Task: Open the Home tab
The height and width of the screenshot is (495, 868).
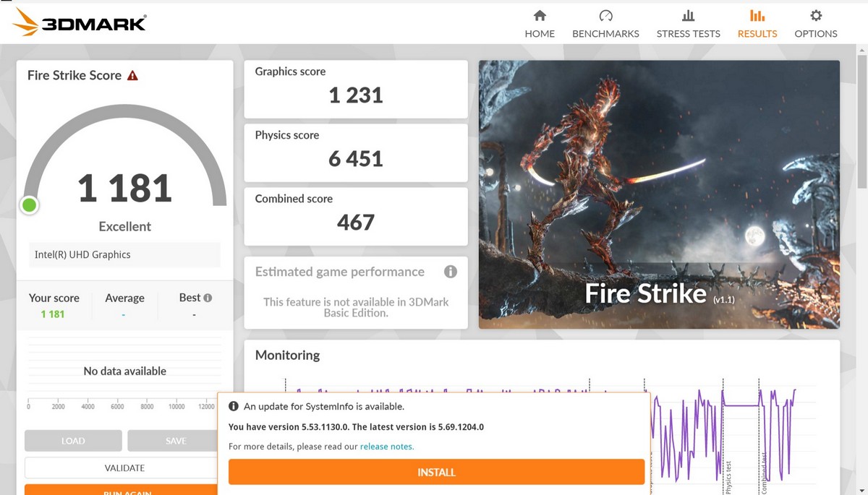Action: (x=540, y=24)
